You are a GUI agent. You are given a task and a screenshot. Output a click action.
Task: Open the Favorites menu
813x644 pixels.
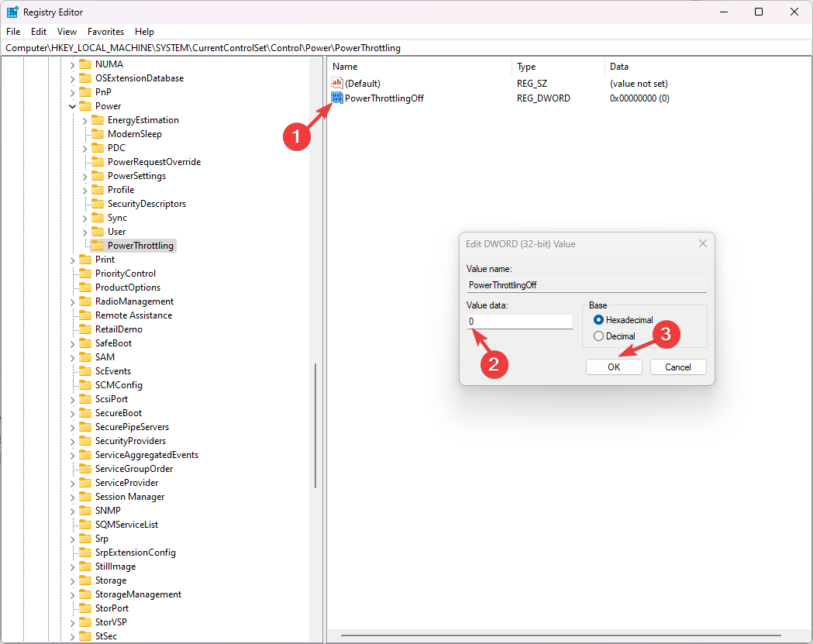tap(105, 32)
